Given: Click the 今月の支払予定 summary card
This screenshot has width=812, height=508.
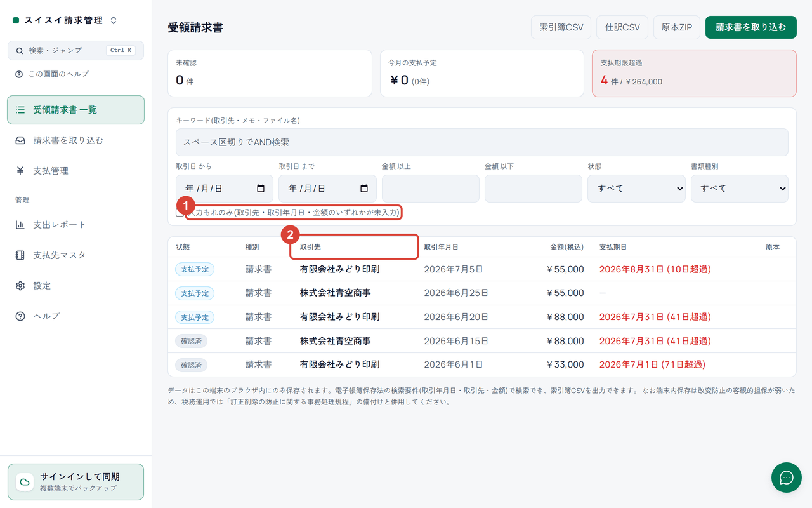Looking at the screenshot, I should (x=482, y=74).
